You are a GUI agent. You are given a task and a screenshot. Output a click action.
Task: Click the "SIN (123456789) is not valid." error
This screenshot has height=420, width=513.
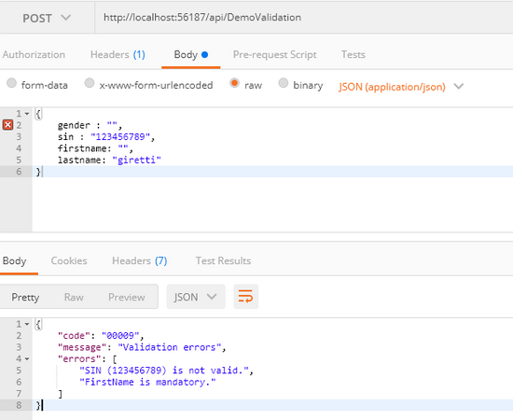[x=164, y=371]
